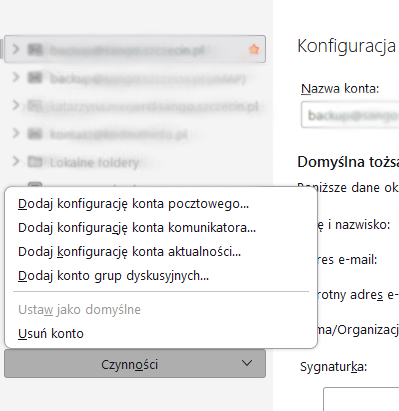Expand the first selected account row

(x=16, y=49)
